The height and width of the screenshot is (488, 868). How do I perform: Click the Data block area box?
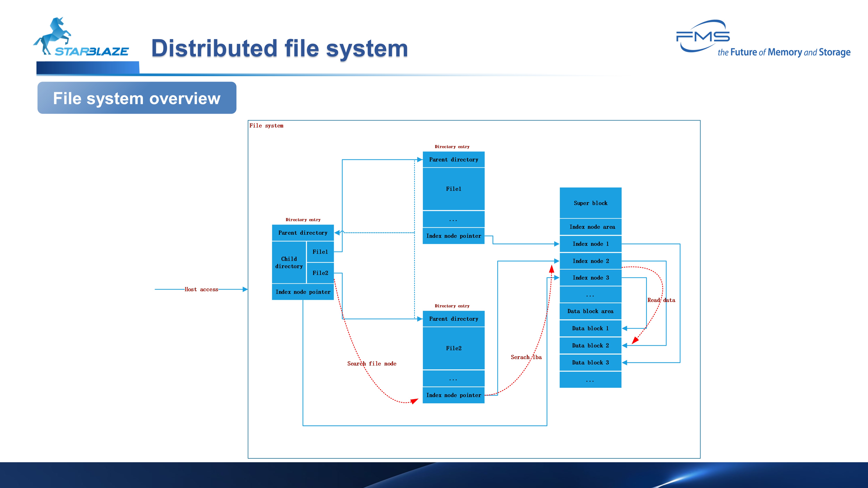click(590, 311)
